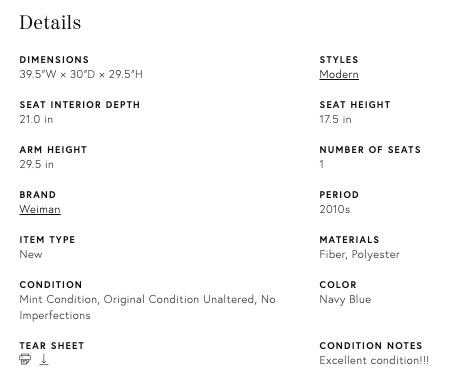The width and height of the screenshot is (456, 392).
Task: Open the Modern style link
Action: [339, 74]
